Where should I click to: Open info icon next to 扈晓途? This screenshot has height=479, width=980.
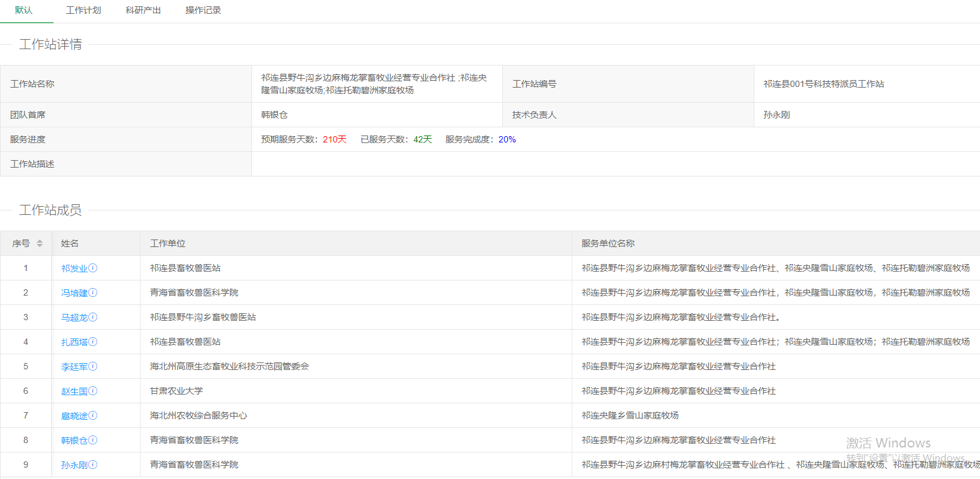(93, 415)
